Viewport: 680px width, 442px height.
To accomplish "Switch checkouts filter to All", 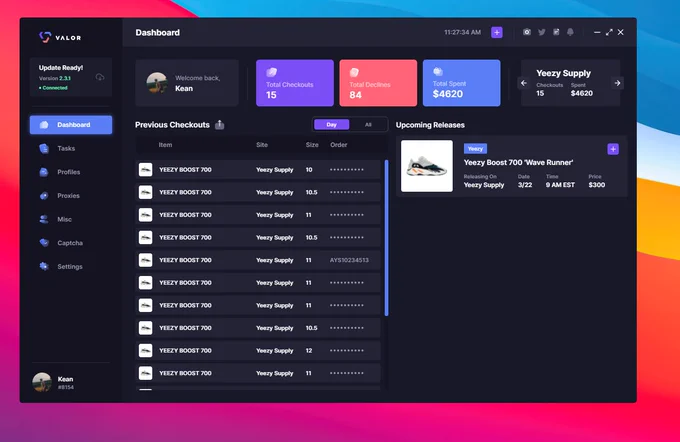I will [x=368, y=125].
